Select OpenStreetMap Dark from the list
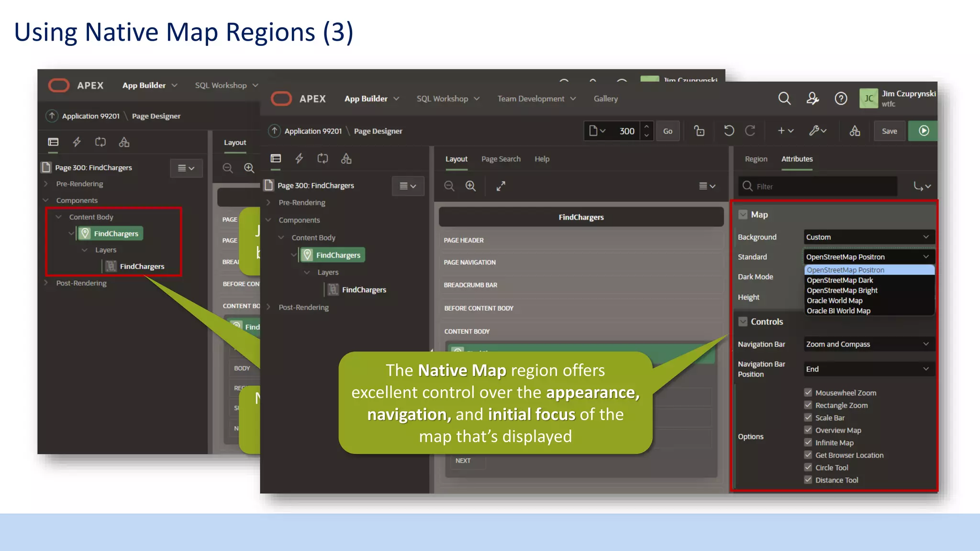 pos(869,280)
